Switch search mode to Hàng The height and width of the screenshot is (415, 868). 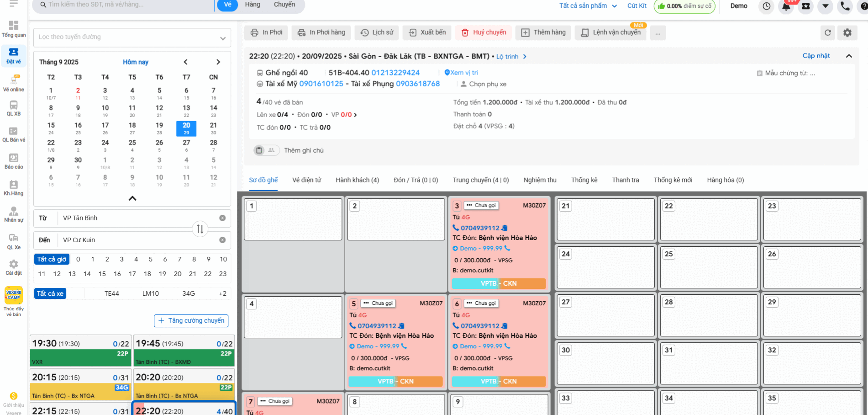click(x=253, y=5)
